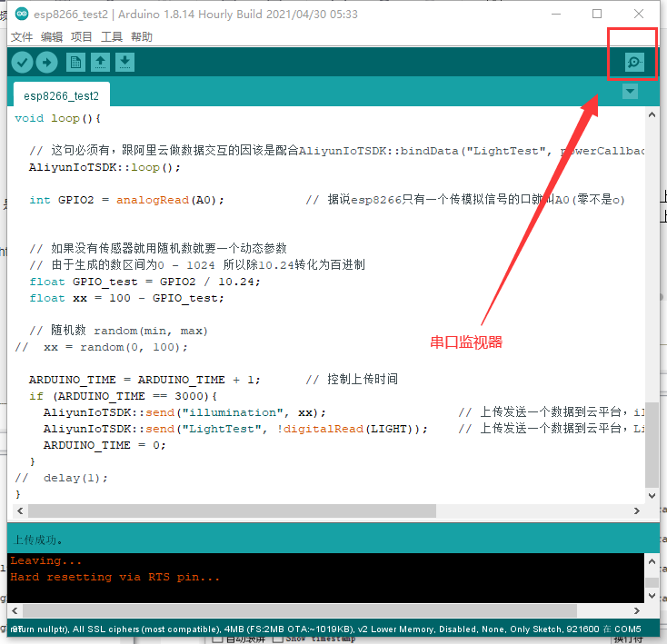Open the 编辑 menu

pos(52,37)
